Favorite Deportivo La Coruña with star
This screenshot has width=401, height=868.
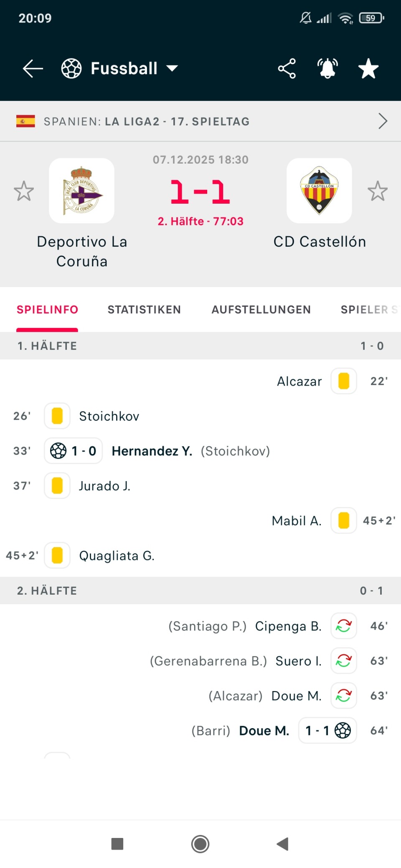click(24, 191)
